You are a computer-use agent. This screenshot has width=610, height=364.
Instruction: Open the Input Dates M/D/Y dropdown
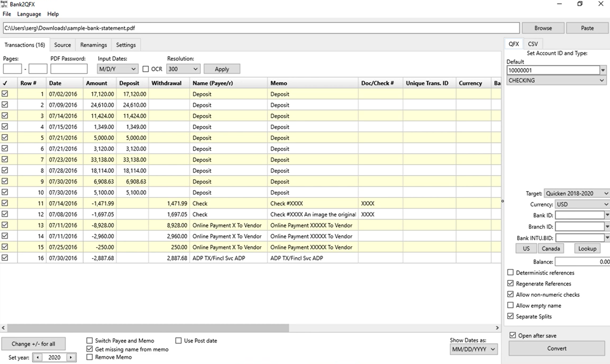(x=117, y=69)
